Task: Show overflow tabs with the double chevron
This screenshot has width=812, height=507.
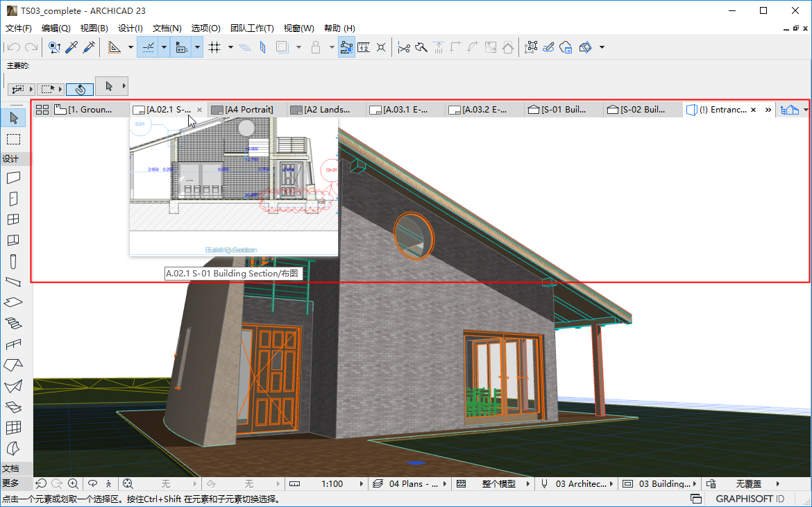Action: click(x=768, y=110)
